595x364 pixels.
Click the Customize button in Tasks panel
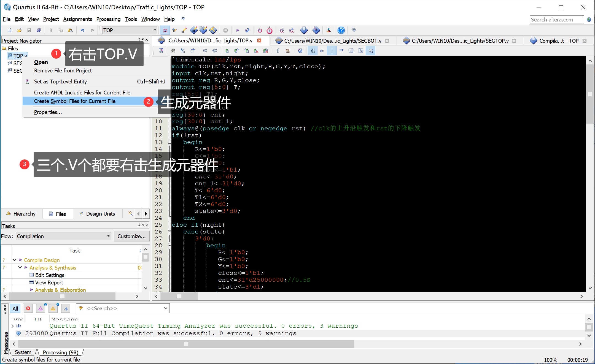coord(131,236)
